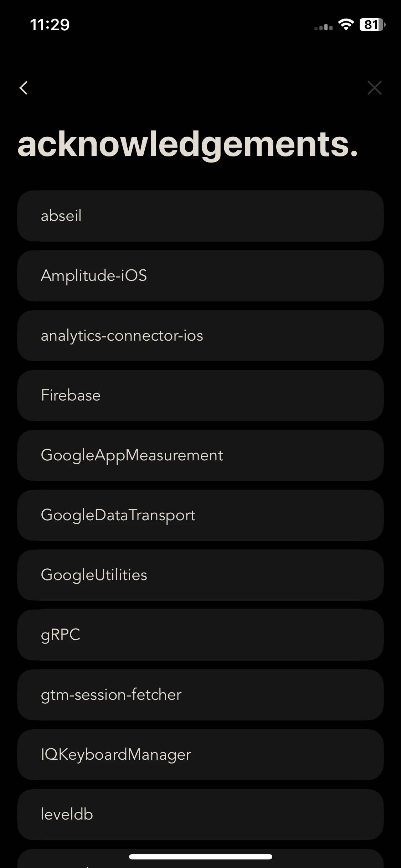Open the Amplitude-iOS acknowledgement
The height and width of the screenshot is (868, 401).
(200, 276)
